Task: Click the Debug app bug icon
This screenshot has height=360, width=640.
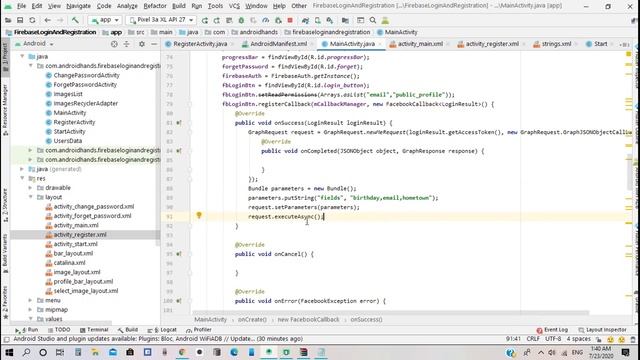Action: pos(241,20)
